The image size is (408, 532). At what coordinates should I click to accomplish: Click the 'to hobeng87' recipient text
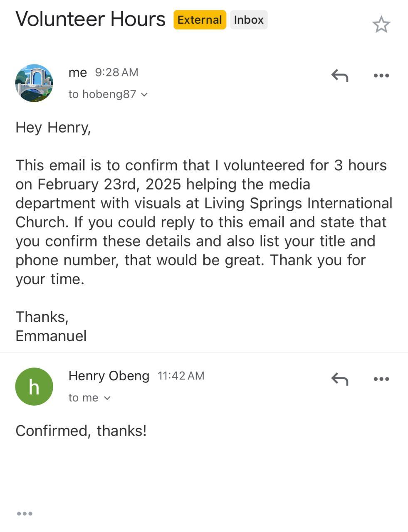click(102, 94)
